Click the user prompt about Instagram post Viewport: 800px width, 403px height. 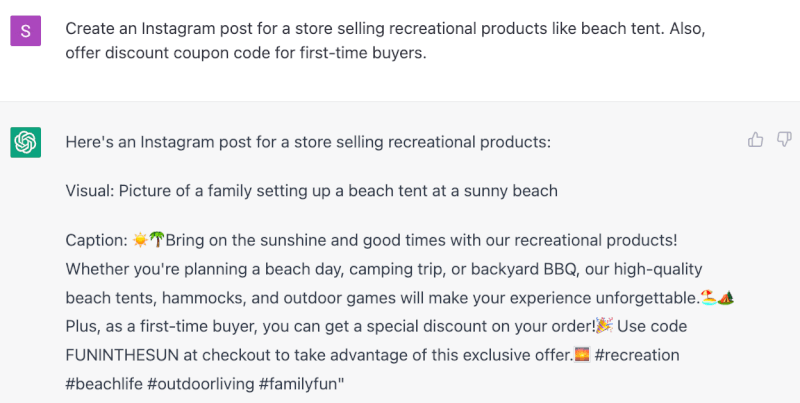pyautogui.click(x=385, y=41)
